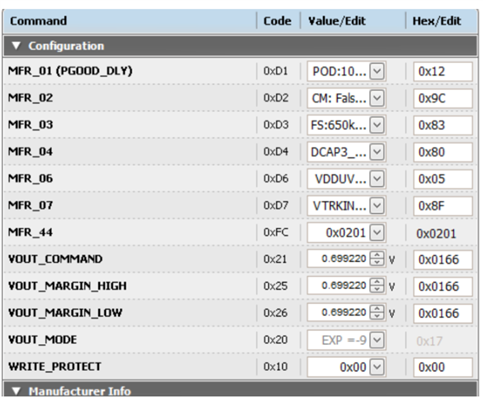Click the Hex/Edit column header
483x400 pixels.
[x=437, y=21]
